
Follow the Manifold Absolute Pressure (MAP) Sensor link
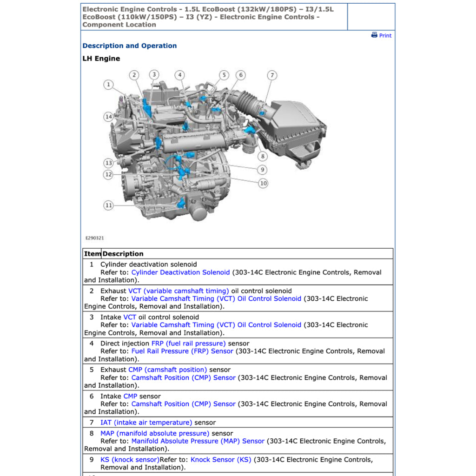[x=198, y=441]
